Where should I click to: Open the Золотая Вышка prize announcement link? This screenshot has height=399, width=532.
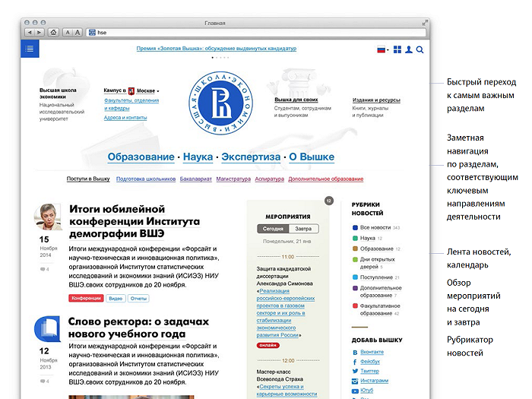pos(217,49)
